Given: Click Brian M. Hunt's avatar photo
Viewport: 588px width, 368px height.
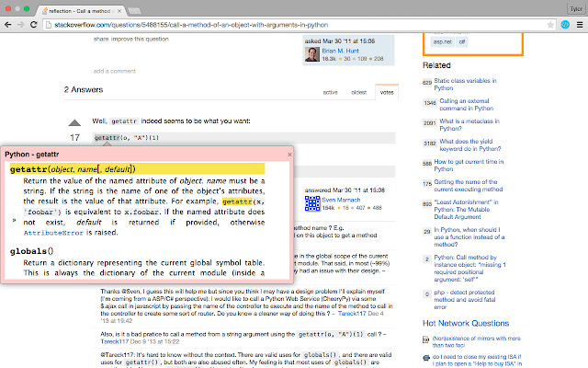Looking at the screenshot, I should tap(312, 54).
